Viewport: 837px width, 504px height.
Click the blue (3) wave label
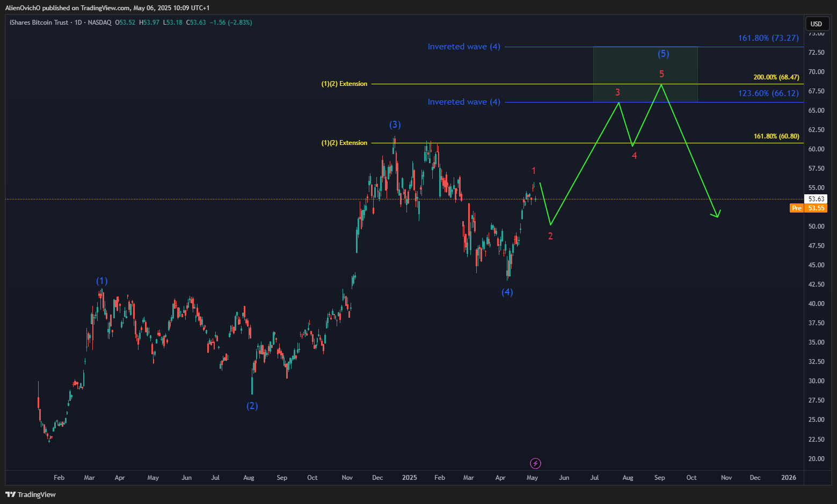[395, 125]
